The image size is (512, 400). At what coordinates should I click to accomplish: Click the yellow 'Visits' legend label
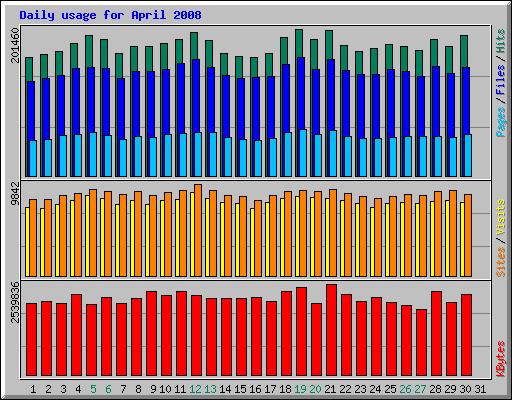[500, 218]
